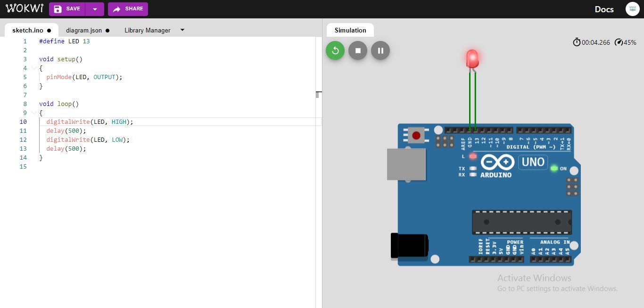This screenshot has width=644, height=308.
Task: Click the UNO label on board
Action: [x=533, y=162]
